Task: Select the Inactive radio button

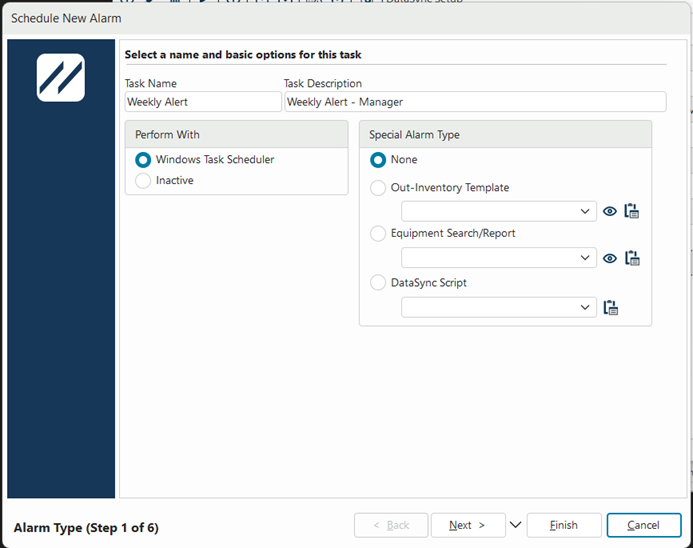Action: click(x=143, y=180)
